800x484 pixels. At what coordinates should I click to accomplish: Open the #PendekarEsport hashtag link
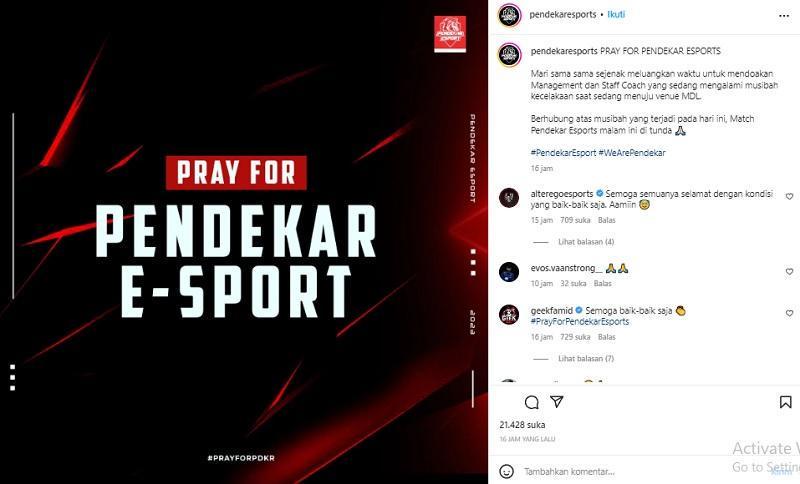pyautogui.click(x=563, y=152)
